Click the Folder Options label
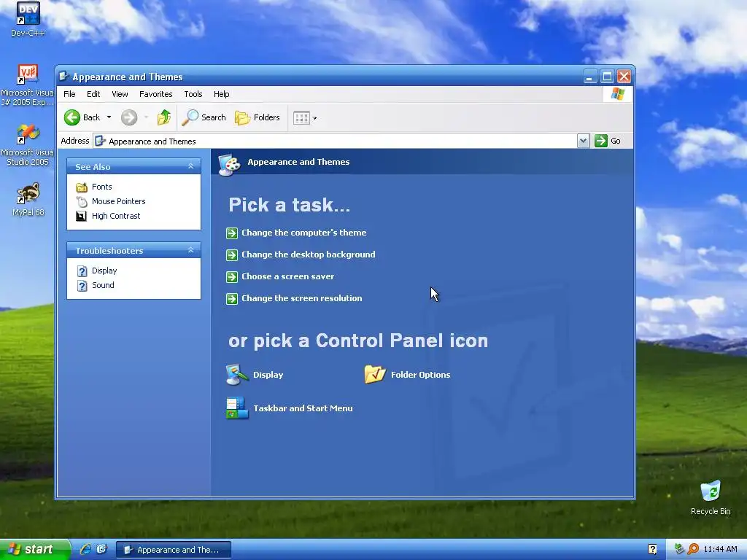The width and height of the screenshot is (747, 560). [x=420, y=375]
